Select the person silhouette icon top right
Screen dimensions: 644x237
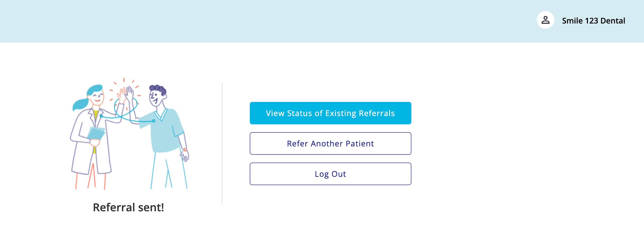coord(545,21)
